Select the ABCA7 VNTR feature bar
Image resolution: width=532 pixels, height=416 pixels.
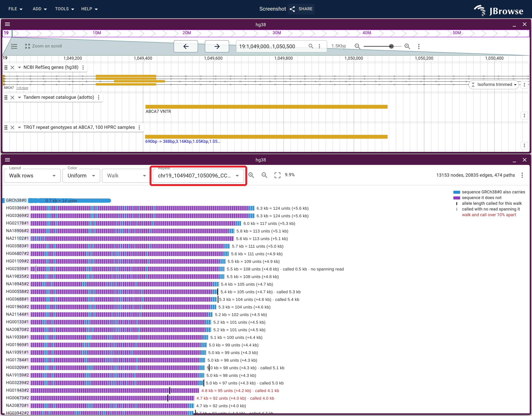[x=267, y=107]
